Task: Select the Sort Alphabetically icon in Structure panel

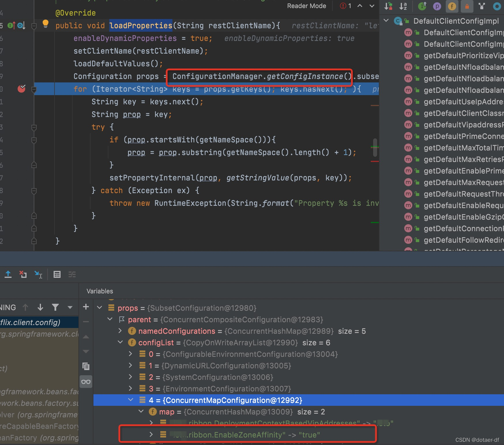Action: coord(403,6)
